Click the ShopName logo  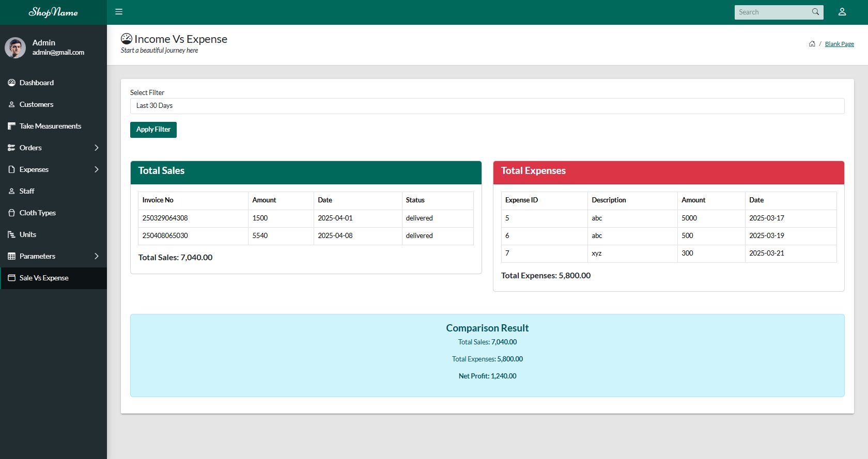tap(53, 12)
